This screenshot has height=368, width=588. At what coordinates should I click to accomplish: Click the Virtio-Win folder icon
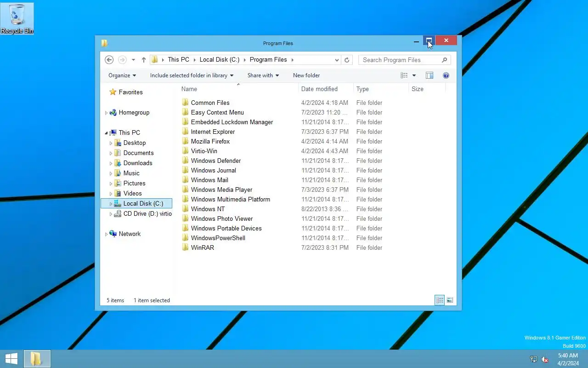186,150
